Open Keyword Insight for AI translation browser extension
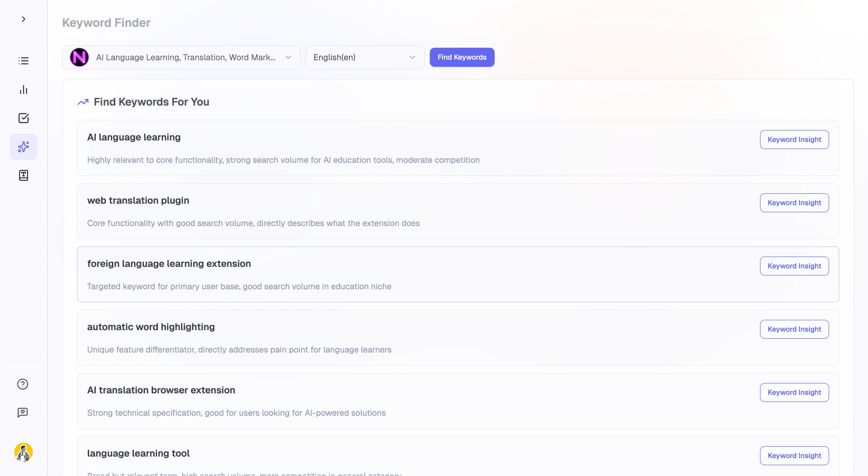Viewport: 868px width, 476px height. [x=794, y=392]
